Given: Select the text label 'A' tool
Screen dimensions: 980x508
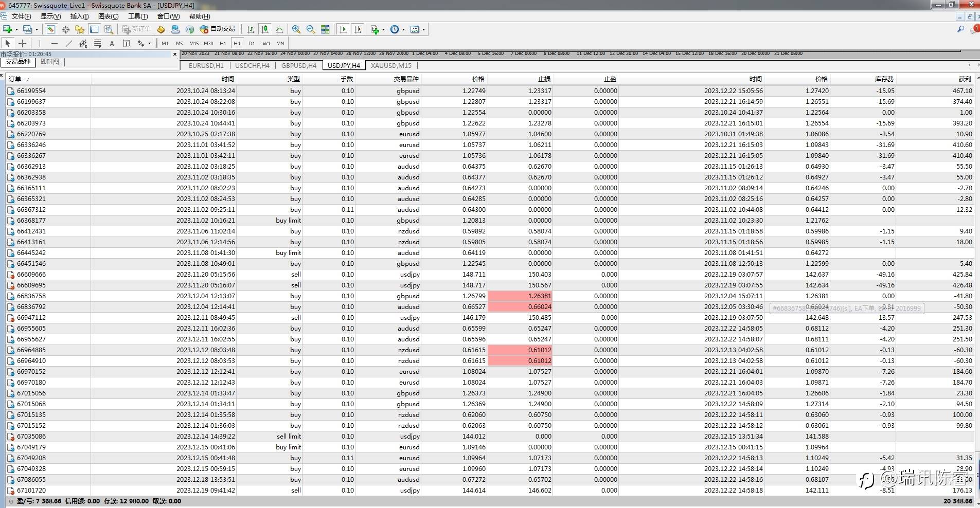Looking at the screenshot, I should coord(112,44).
